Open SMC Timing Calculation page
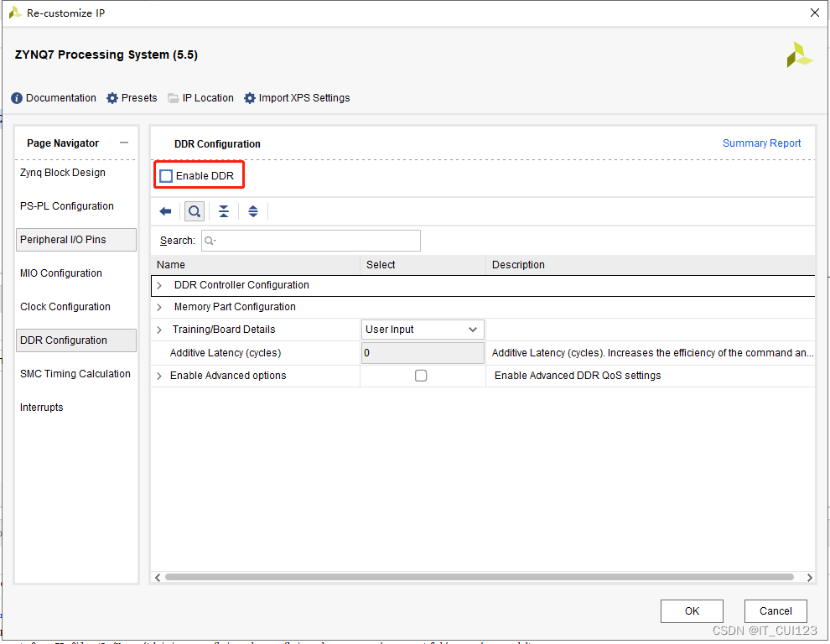The image size is (830, 644). click(x=75, y=374)
